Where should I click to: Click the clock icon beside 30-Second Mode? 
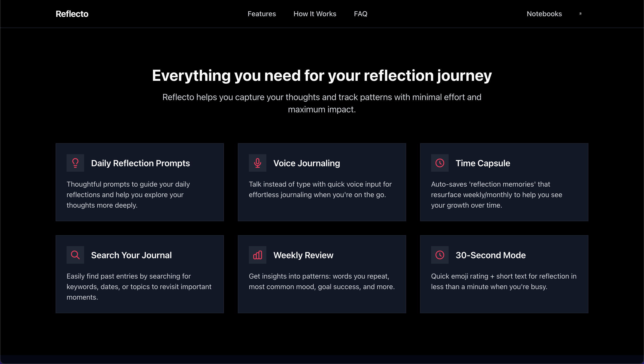point(440,255)
